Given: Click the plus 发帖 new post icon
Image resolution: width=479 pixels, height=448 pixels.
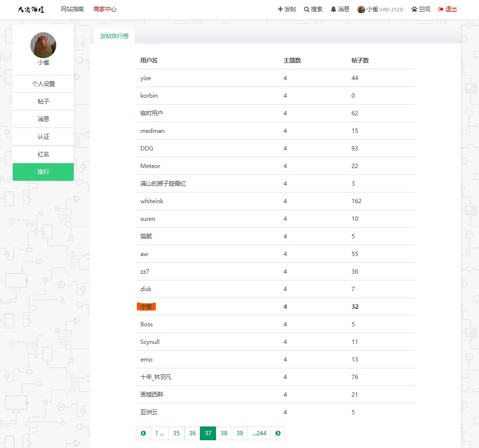Looking at the screenshot, I should pyautogui.click(x=281, y=9).
